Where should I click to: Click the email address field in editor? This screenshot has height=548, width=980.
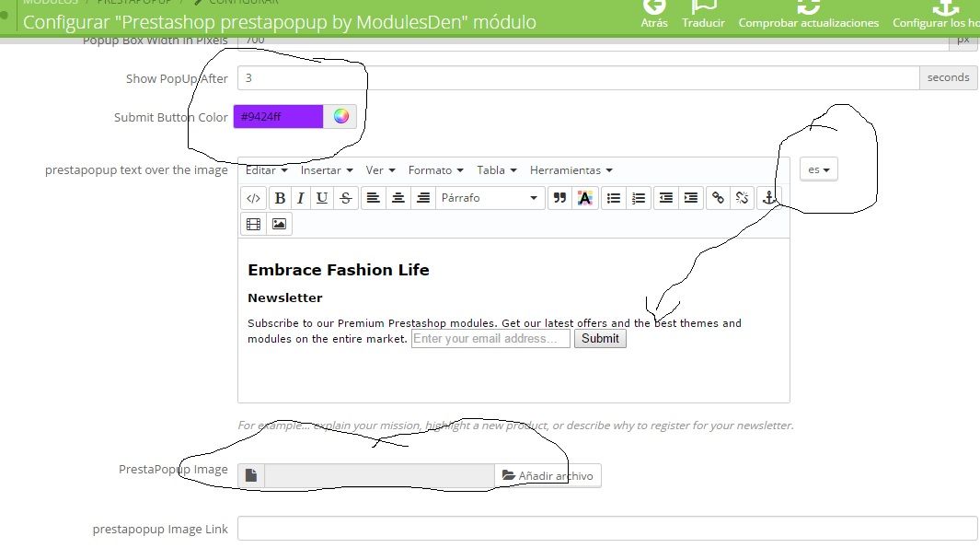[x=490, y=338]
